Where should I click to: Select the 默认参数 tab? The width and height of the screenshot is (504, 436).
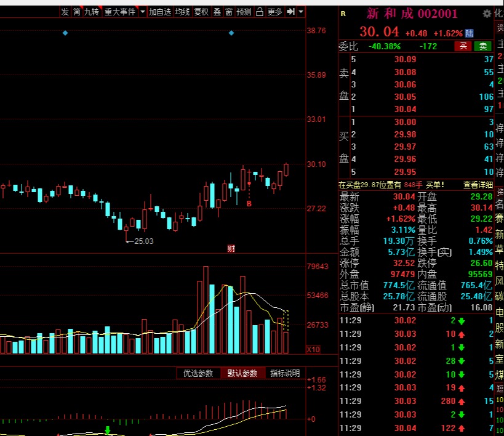coord(242,373)
